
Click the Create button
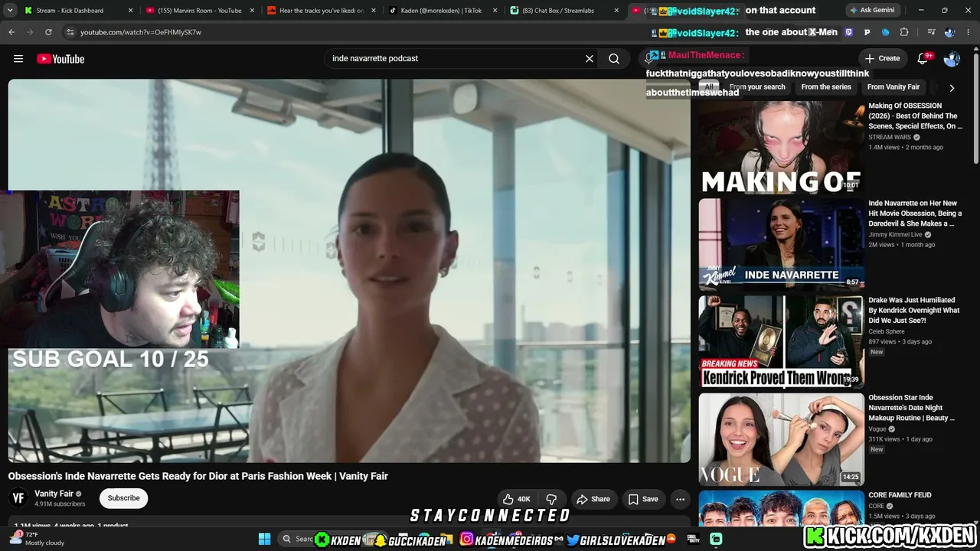pyautogui.click(x=882, y=59)
